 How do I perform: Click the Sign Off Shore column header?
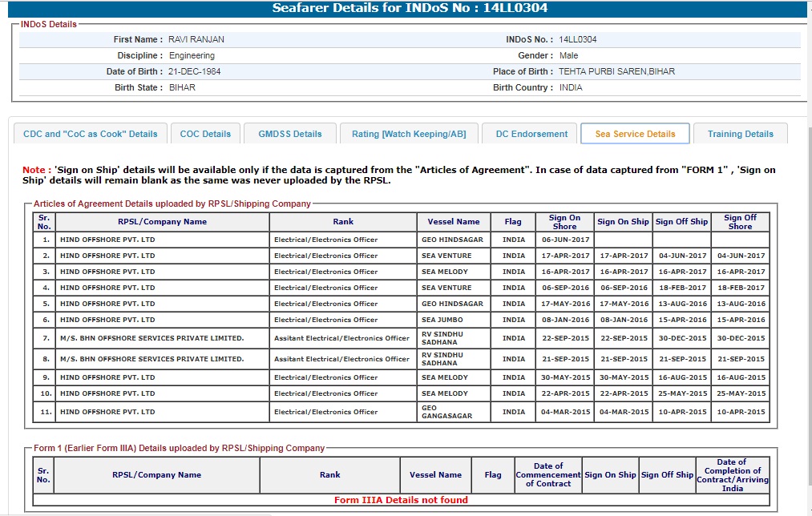[x=739, y=222]
